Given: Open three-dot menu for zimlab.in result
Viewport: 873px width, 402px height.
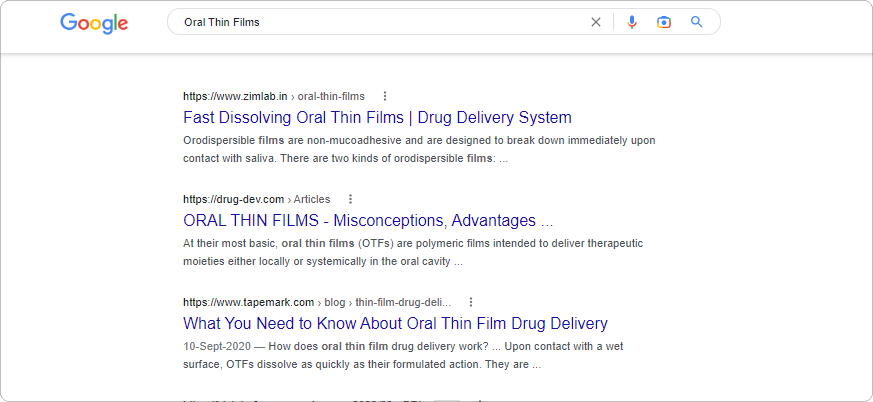Looking at the screenshot, I should pos(385,96).
